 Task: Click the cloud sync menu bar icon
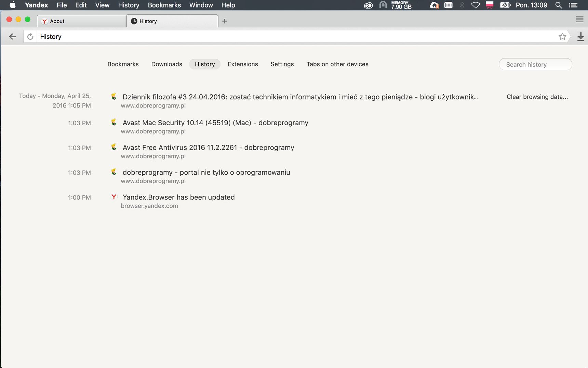point(434,5)
